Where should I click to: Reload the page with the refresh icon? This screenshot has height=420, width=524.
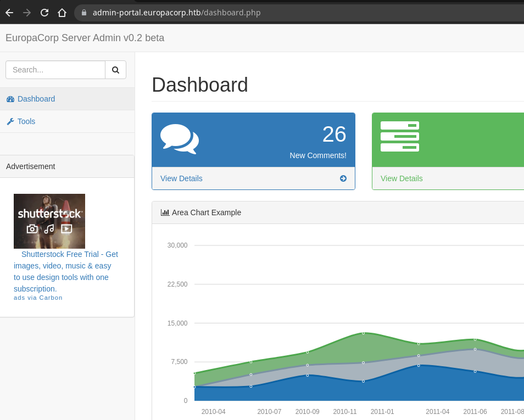click(x=44, y=12)
